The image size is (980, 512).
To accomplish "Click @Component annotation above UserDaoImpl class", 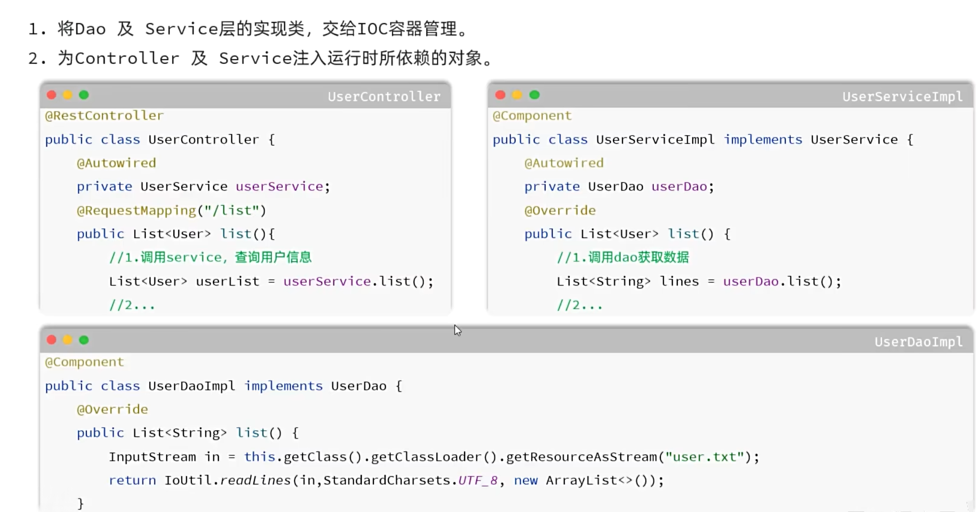I will click(x=84, y=362).
